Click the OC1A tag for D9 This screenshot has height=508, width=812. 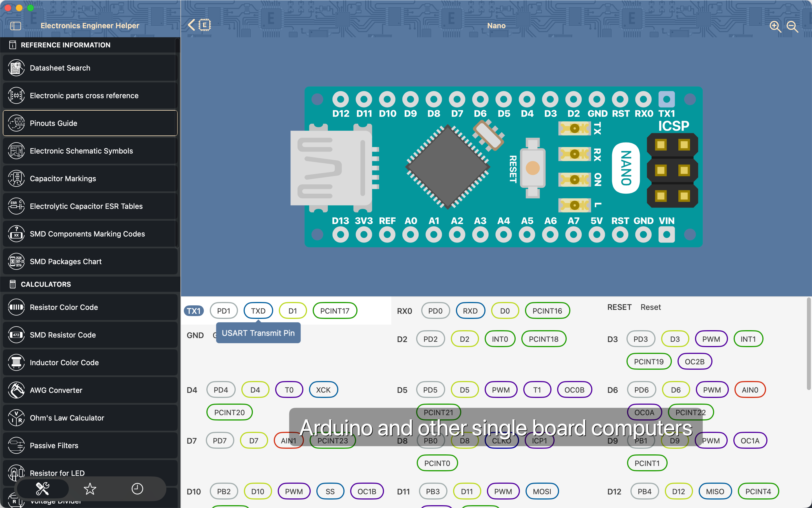click(750, 441)
